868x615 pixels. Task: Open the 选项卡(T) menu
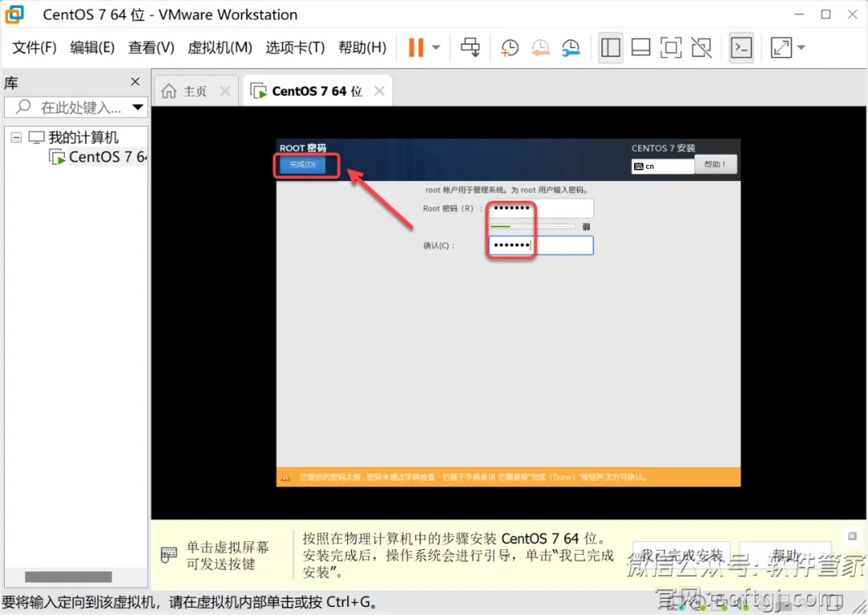coord(295,47)
